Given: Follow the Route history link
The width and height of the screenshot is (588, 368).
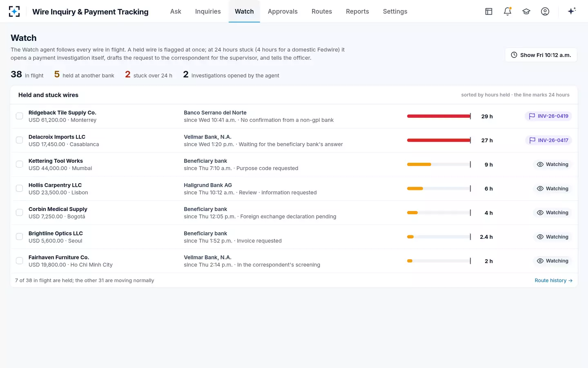Looking at the screenshot, I should (x=554, y=280).
